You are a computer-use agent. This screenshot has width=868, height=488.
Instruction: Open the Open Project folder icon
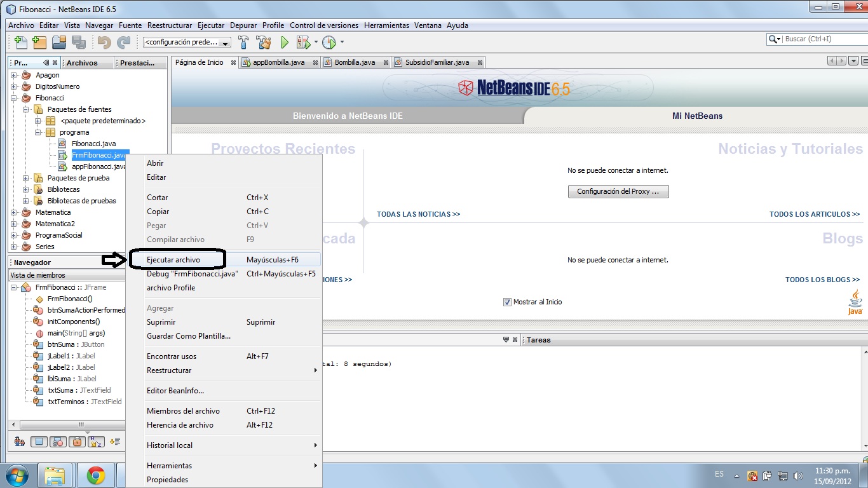[59, 42]
